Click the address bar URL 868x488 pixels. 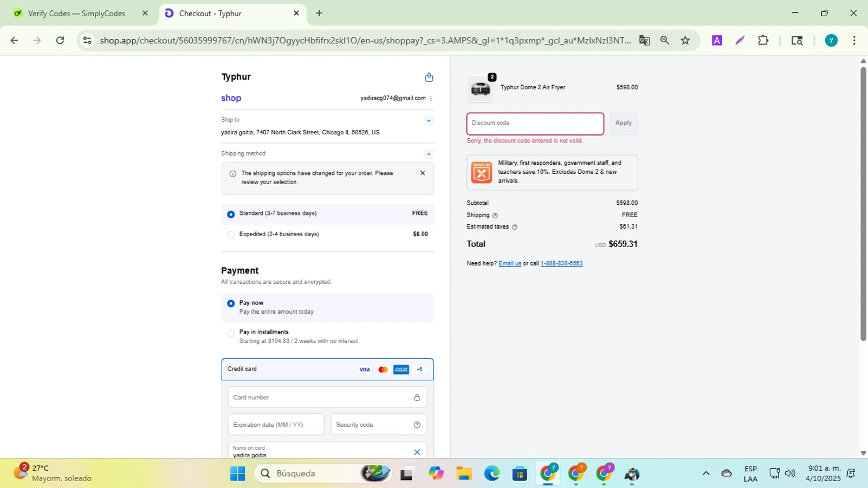(365, 41)
